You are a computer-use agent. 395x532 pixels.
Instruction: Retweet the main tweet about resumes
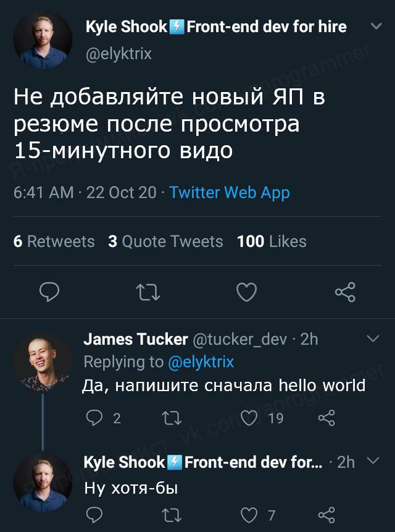(148, 292)
